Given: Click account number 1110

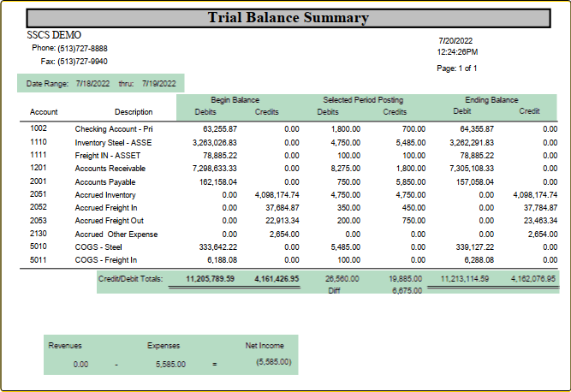Looking at the screenshot, I should 39,142.
